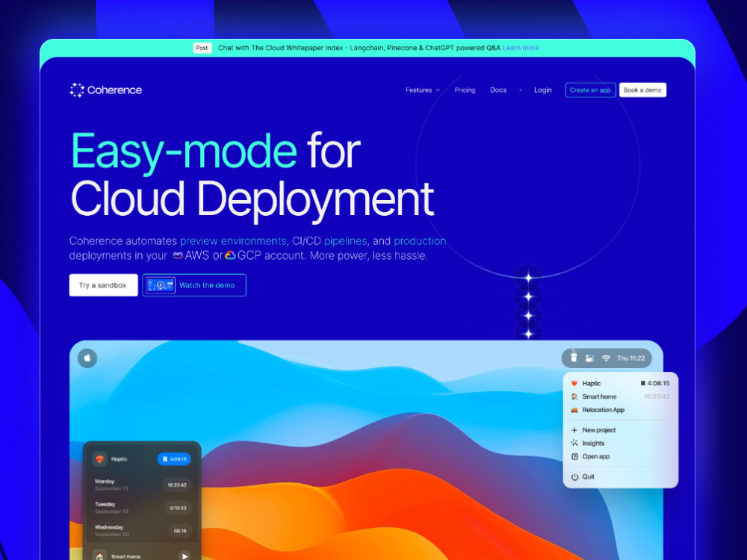
Task: Click Quit in the menu
Action: click(x=620, y=476)
